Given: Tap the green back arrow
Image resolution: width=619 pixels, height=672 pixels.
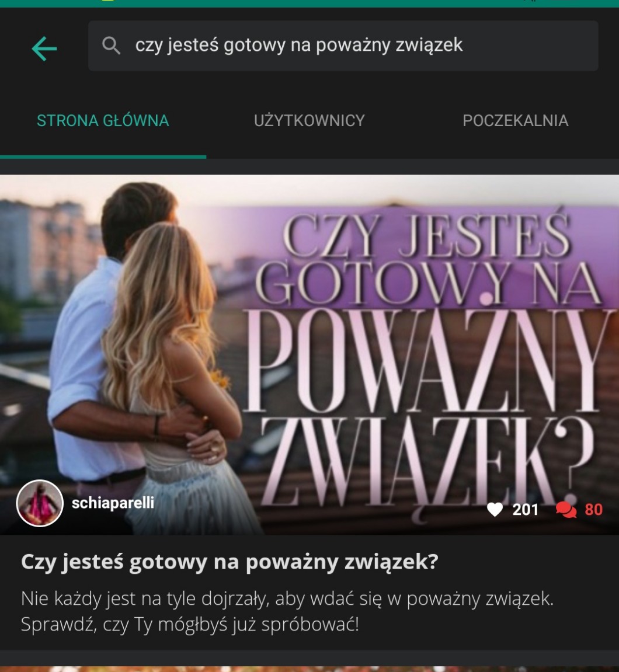Looking at the screenshot, I should click(44, 48).
